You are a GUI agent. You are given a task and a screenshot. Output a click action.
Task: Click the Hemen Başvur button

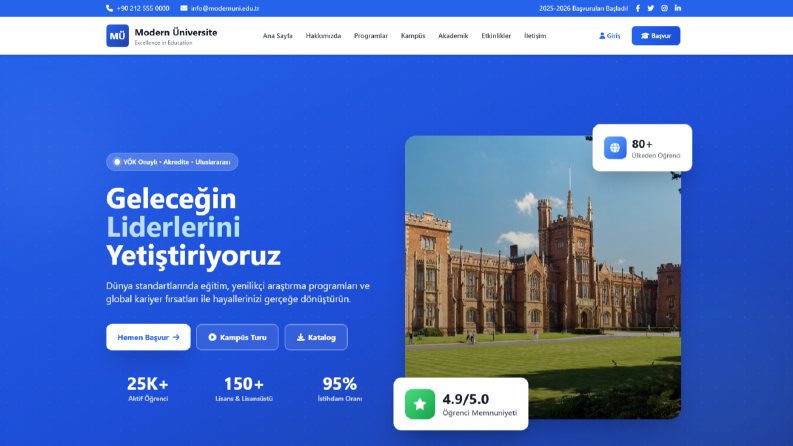[148, 337]
